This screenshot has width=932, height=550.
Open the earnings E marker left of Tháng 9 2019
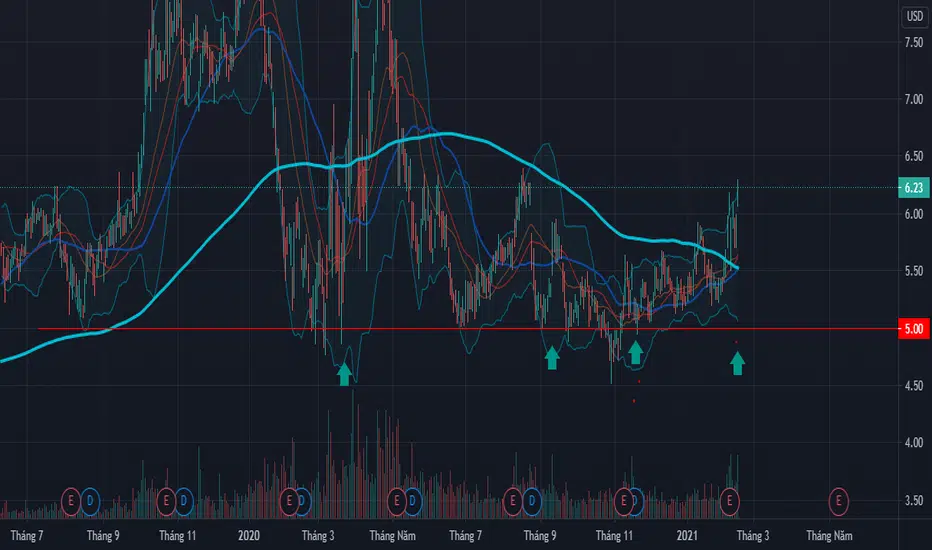click(x=71, y=501)
